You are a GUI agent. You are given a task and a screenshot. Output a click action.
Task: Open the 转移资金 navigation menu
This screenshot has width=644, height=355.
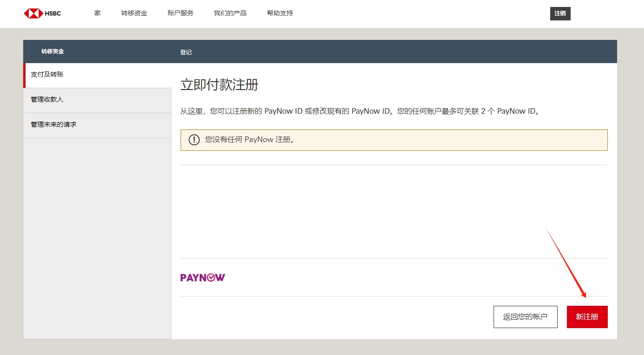click(134, 13)
